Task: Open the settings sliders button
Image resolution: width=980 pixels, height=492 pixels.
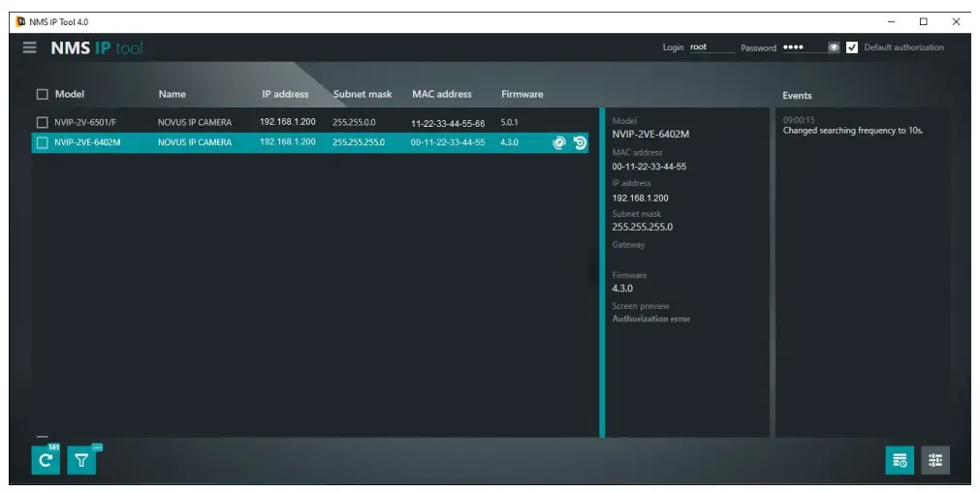Action: (x=935, y=460)
